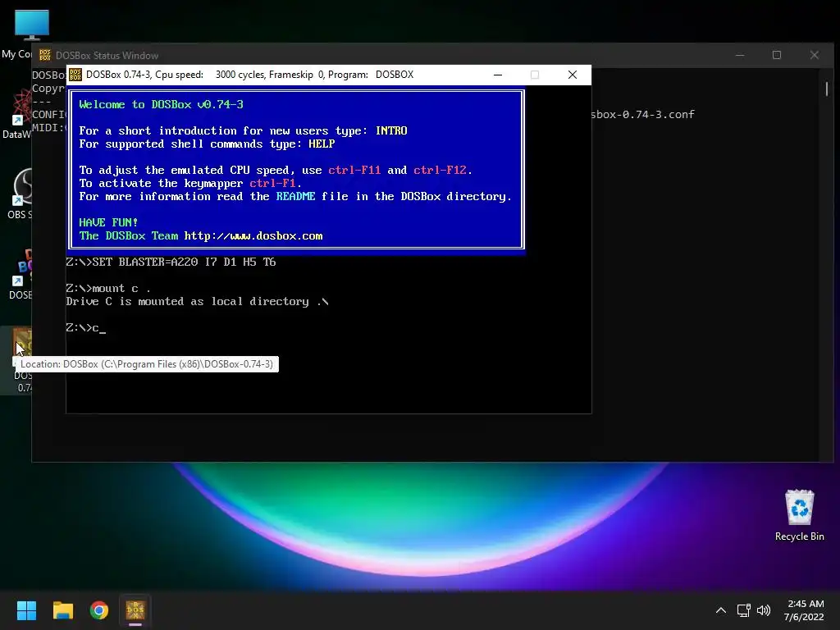840x630 pixels.
Task: Click the ctrl-F11 shortcut text
Action: (x=354, y=170)
